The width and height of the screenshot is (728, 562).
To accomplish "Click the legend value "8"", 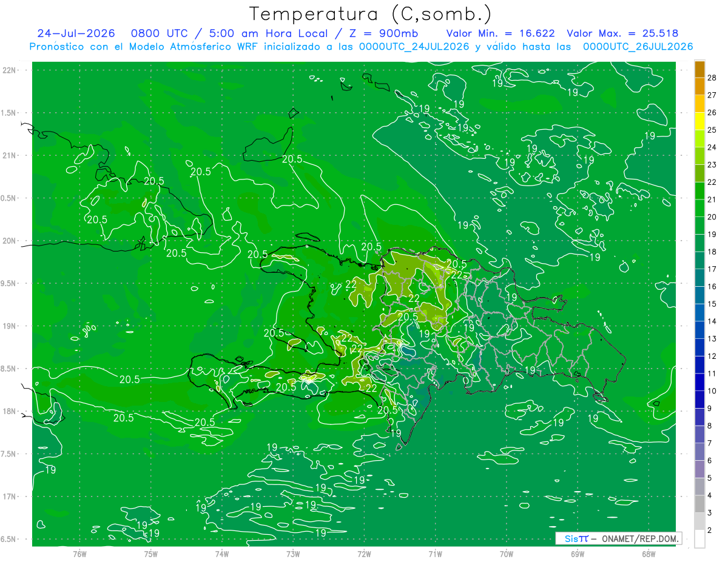I will coord(710,426).
